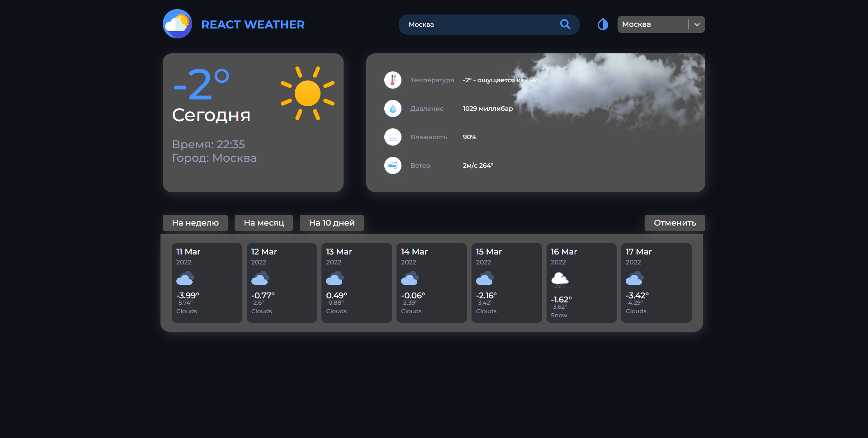The width and height of the screenshot is (868, 438).
Task: Click the Отменить button
Action: pos(675,223)
